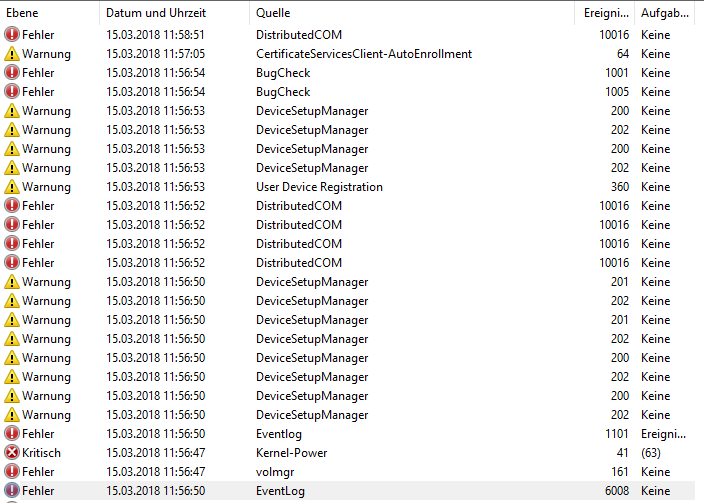This screenshot has width=704, height=503.
Task: Click the Ereigni... event ID column header
Action: pyautogui.click(x=605, y=13)
